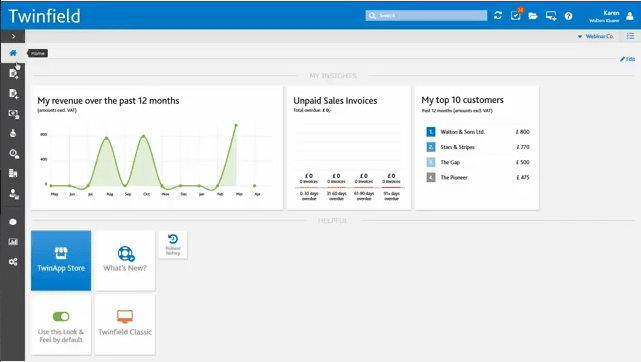Click the help question mark icon

tap(568, 16)
